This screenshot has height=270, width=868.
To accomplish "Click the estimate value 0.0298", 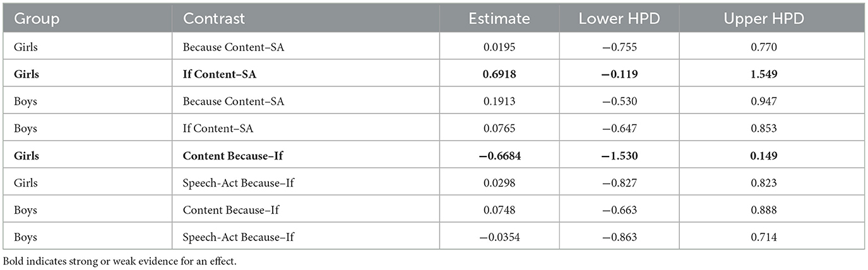I will 499,183.
